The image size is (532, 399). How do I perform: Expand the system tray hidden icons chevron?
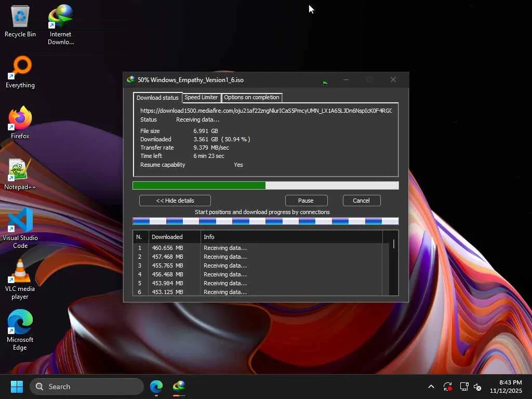[431, 387]
